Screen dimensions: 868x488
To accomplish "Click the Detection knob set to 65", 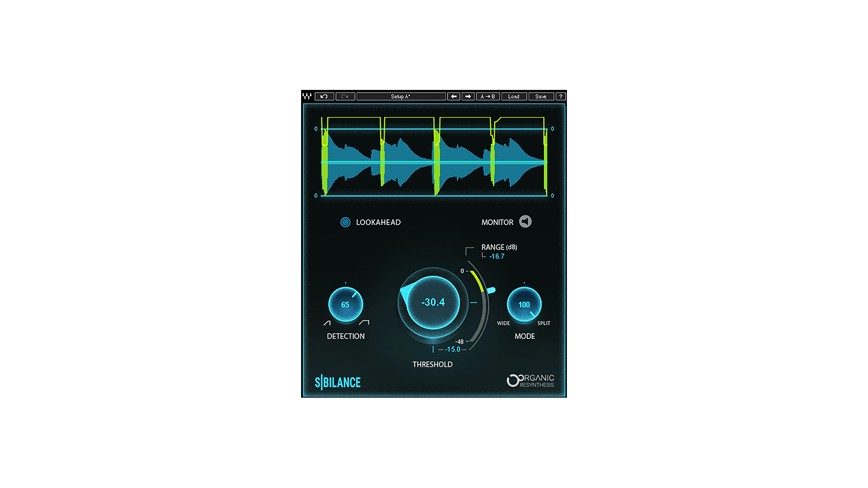I will click(x=345, y=305).
